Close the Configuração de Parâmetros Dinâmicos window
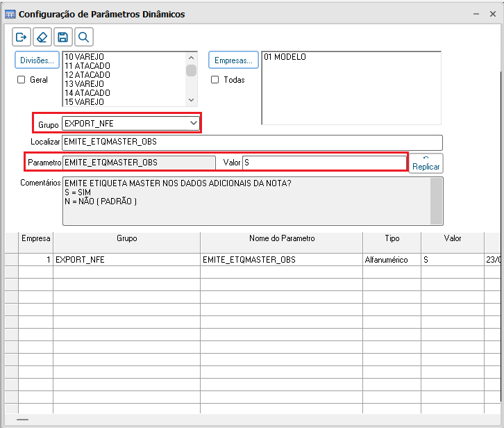This screenshot has height=428, width=504. pos(493,14)
